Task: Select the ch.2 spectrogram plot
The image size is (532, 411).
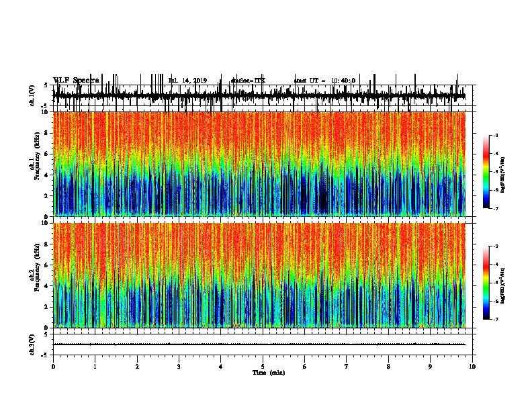Action: coord(259,275)
